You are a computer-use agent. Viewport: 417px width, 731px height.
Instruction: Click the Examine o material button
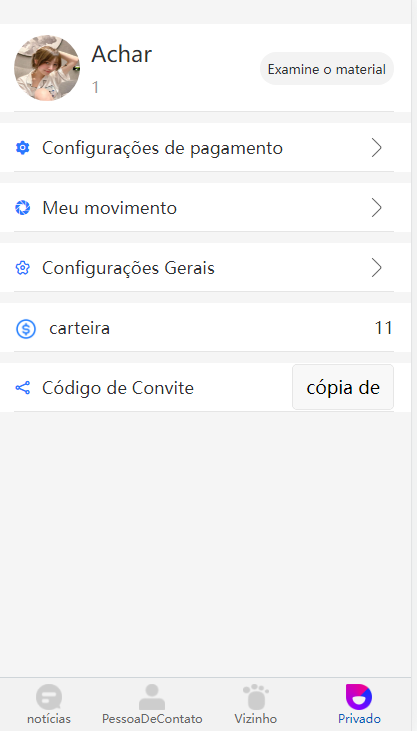tap(327, 69)
